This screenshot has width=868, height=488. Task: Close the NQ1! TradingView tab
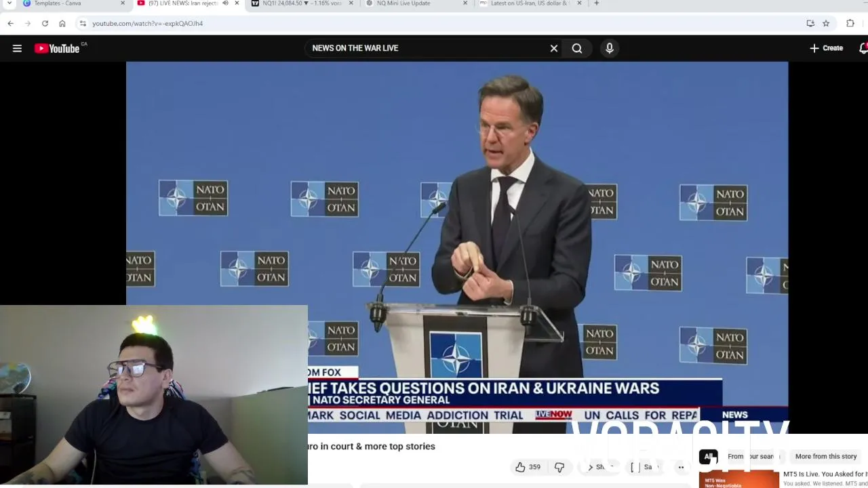click(351, 3)
